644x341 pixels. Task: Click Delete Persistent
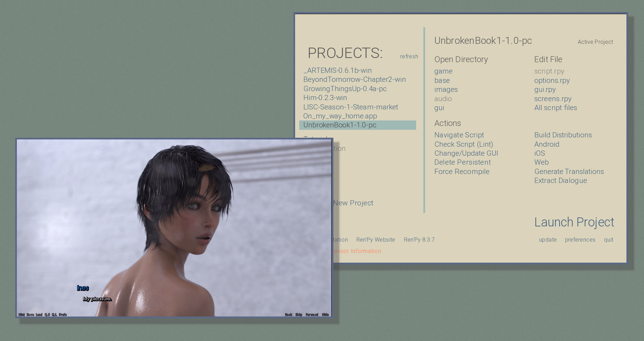coord(462,162)
